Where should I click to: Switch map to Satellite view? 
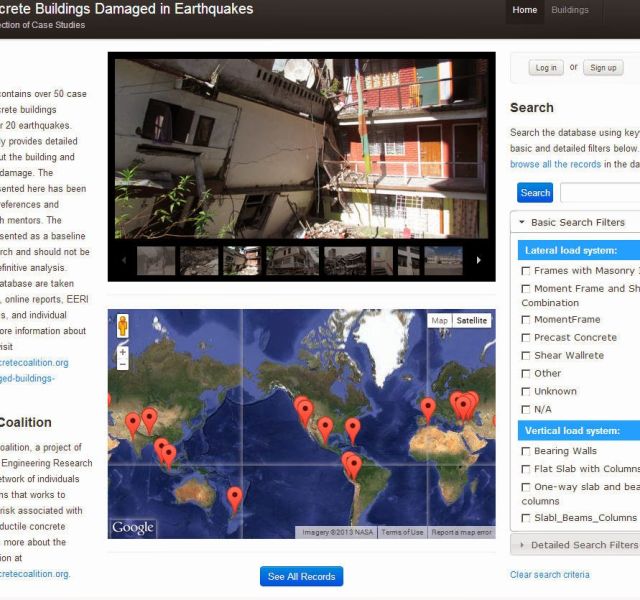click(471, 320)
